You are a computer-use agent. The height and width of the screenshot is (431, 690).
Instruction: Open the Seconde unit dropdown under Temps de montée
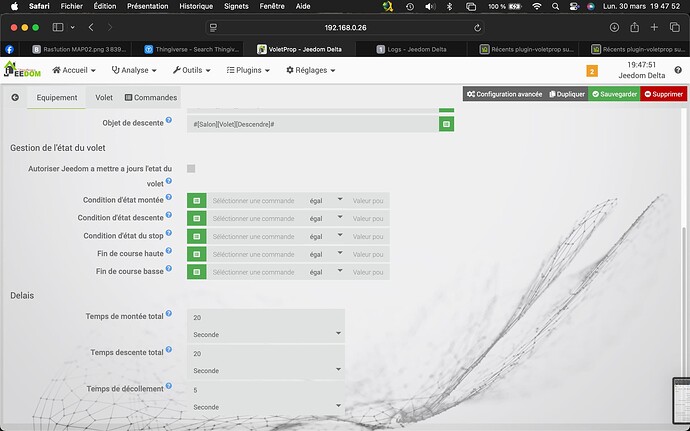[266, 334]
